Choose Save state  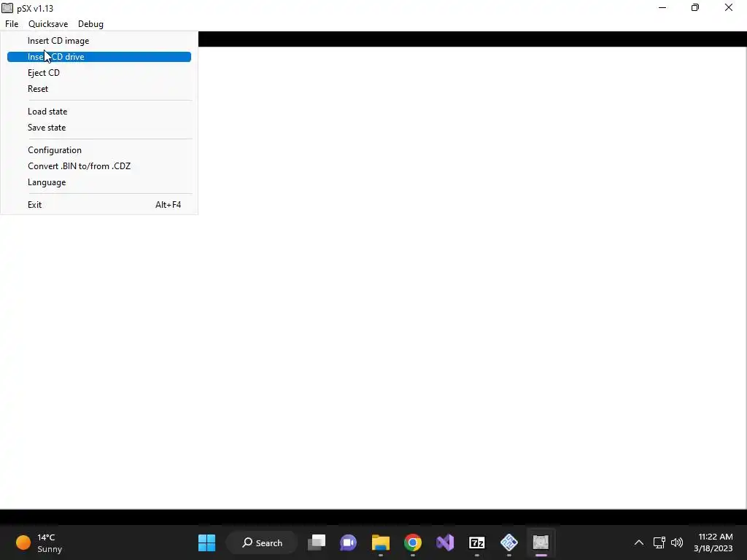click(99, 128)
